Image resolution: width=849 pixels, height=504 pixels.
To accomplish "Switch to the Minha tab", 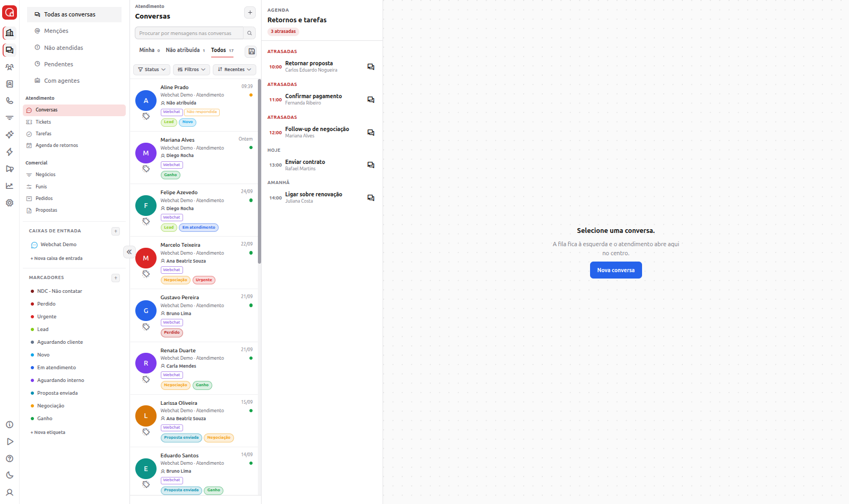I will (149, 50).
